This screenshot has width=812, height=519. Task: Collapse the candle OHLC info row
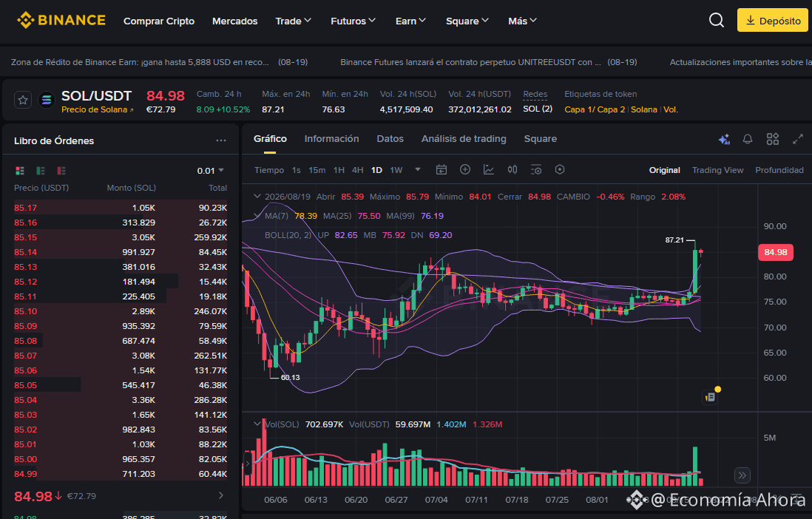pyautogui.click(x=257, y=197)
